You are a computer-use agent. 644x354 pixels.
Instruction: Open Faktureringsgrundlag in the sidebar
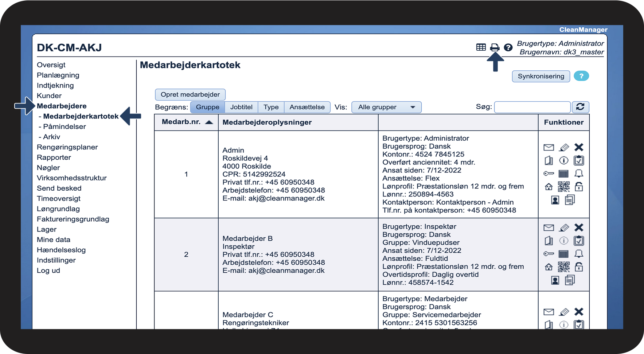point(73,219)
